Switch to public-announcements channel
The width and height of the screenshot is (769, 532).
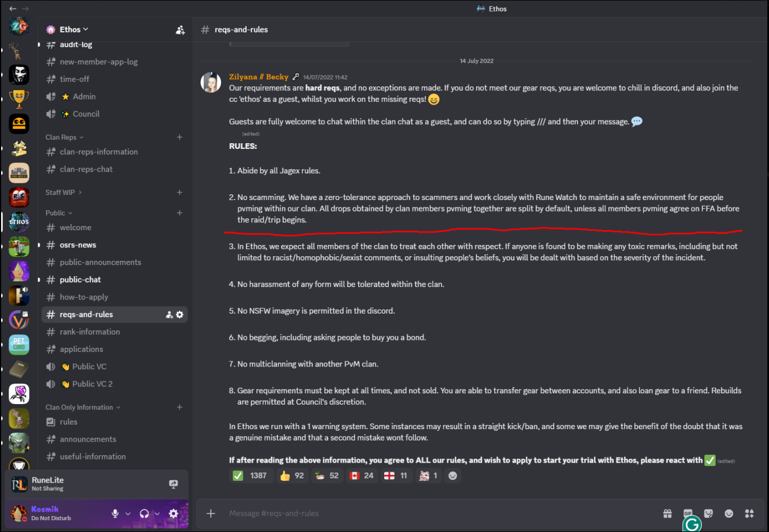(x=115, y=262)
